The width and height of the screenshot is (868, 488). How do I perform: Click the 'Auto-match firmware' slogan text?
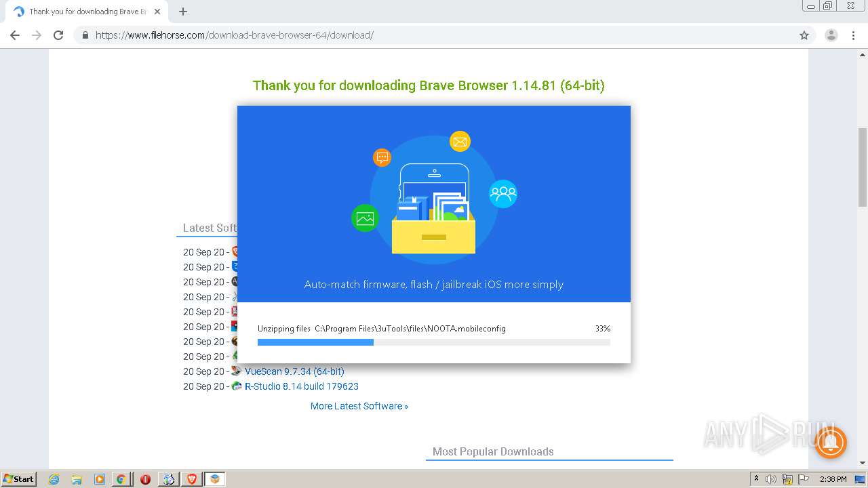[x=434, y=285]
